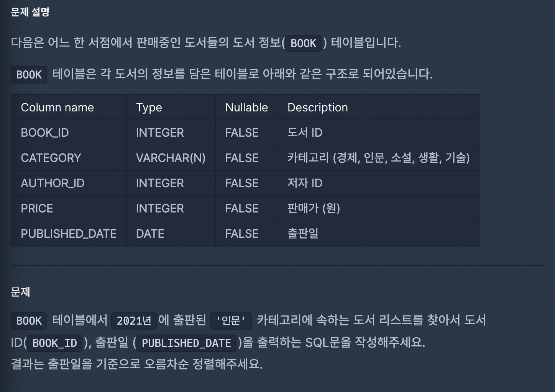The height and width of the screenshot is (392, 555).
Task: Click the PUBLISHED_DATE code tag in problem text
Action: 187,343
